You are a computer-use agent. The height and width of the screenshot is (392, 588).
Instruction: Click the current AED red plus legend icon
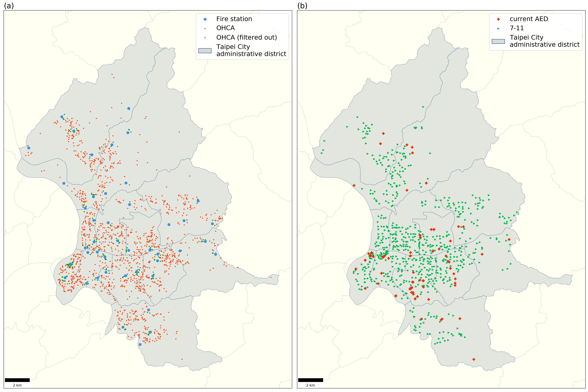(498, 19)
